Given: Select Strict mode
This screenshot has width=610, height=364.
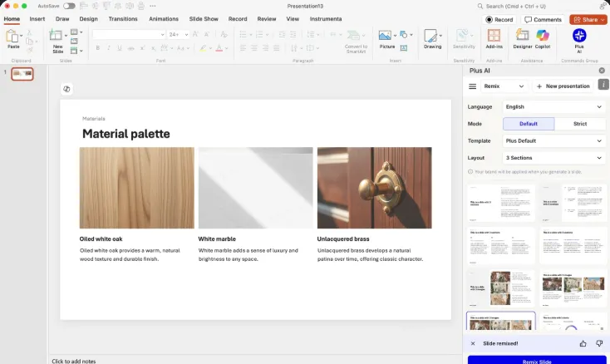Looking at the screenshot, I should 579,124.
